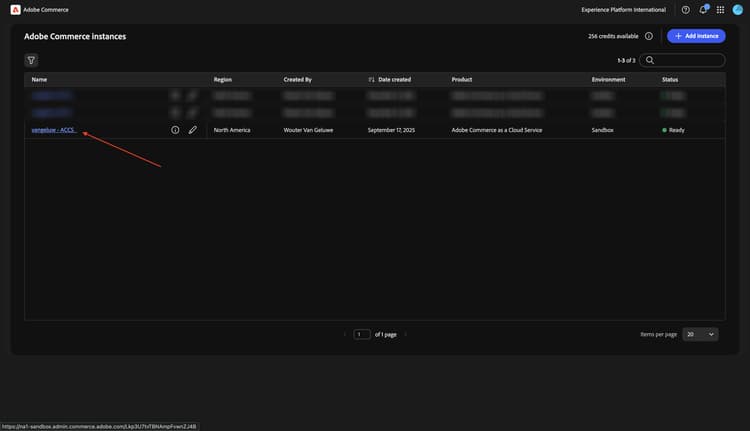Open the vangeluw - ACCS instance link

(54, 130)
